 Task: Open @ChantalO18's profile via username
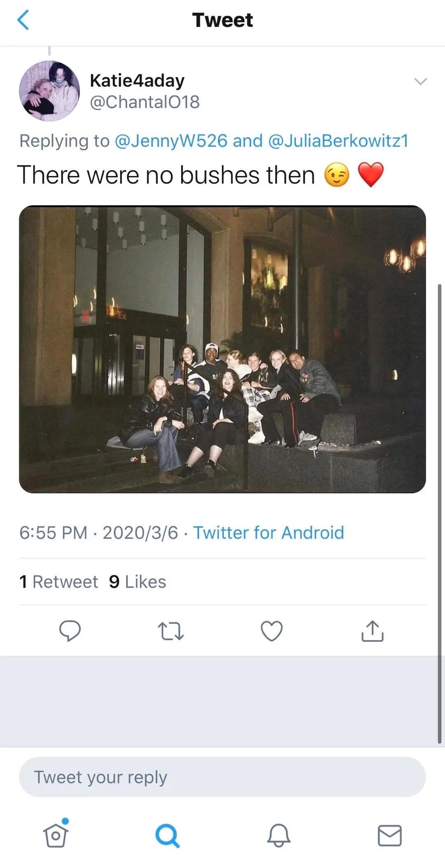tap(145, 102)
